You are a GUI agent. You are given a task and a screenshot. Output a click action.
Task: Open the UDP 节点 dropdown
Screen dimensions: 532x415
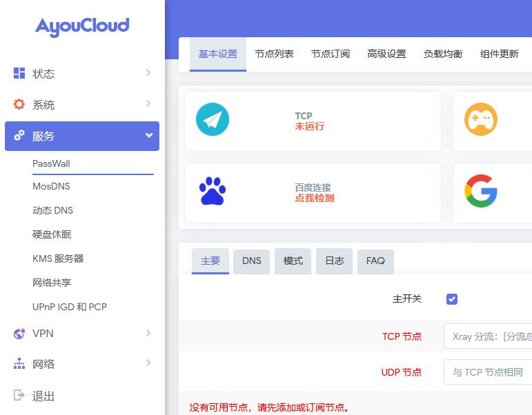click(488, 372)
